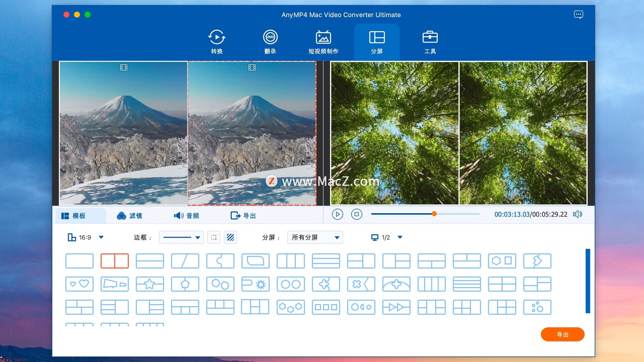The image size is (644, 362).
Task: Click the orange 导出 export button
Action: pyautogui.click(x=562, y=335)
